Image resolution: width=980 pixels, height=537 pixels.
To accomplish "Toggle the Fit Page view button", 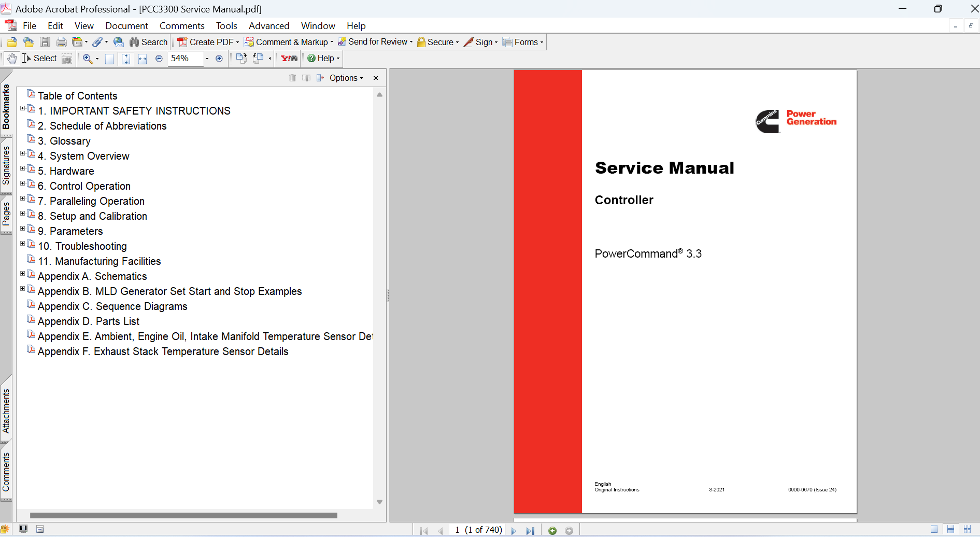I will (x=126, y=59).
